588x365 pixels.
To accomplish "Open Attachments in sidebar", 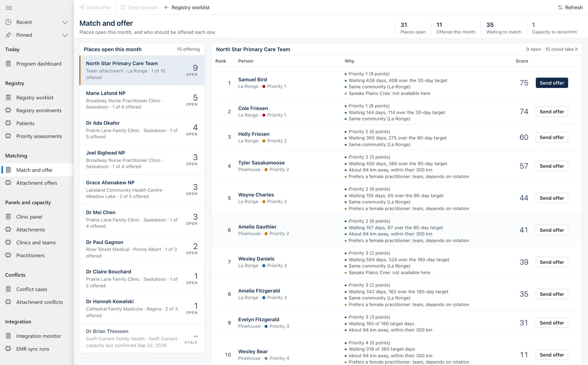I will [x=37, y=230].
